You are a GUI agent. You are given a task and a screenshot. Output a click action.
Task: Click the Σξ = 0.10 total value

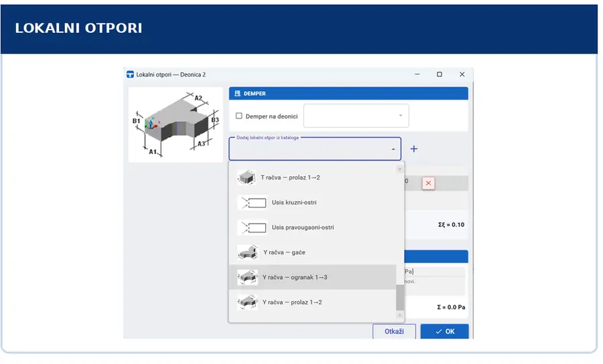(451, 225)
